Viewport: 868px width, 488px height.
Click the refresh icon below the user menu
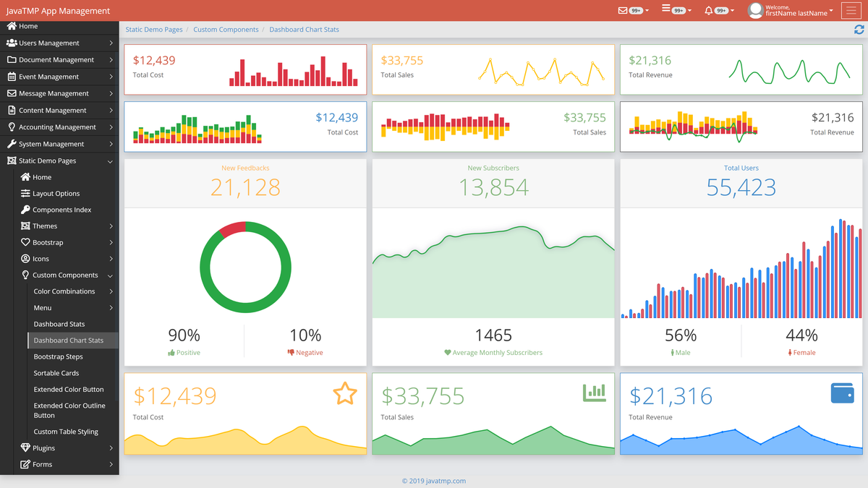click(x=859, y=30)
